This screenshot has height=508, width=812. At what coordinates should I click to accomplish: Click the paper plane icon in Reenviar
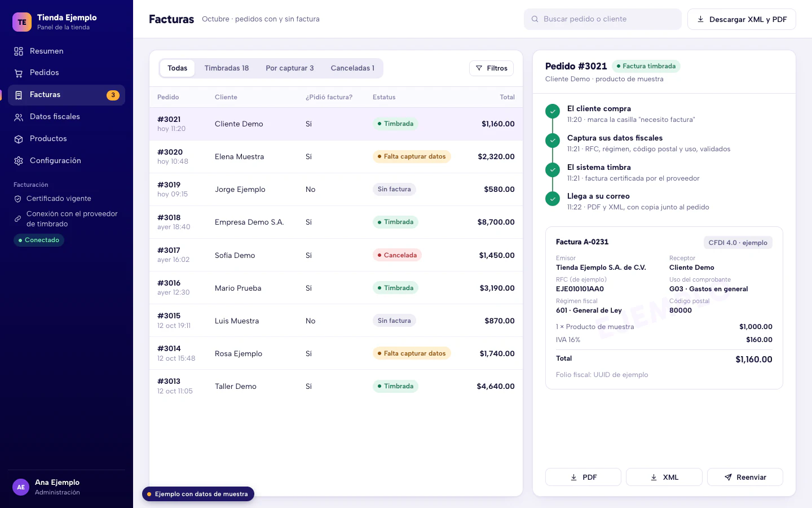click(728, 478)
